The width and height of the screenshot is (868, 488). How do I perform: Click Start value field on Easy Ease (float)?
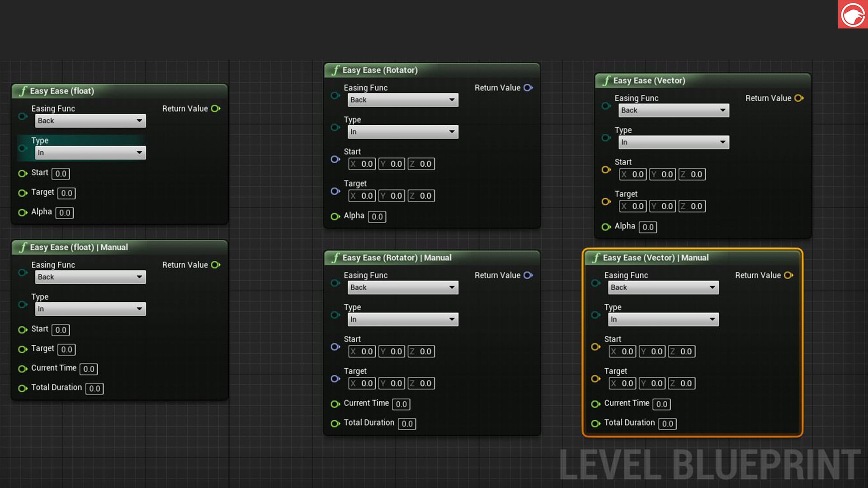pyautogui.click(x=61, y=174)
